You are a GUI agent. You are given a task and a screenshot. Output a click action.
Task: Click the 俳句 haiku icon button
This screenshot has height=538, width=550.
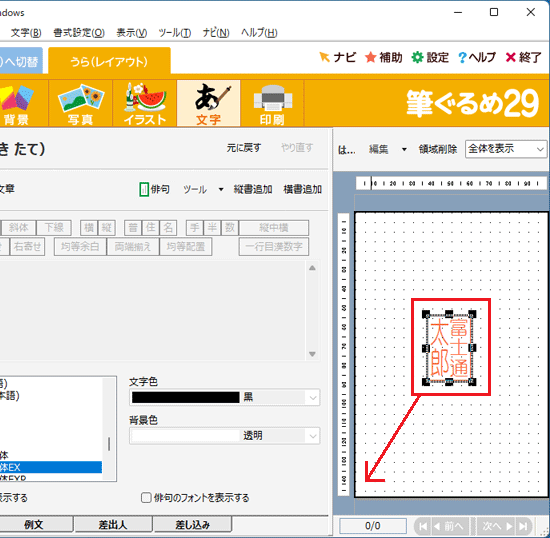(x=154, y=189)
